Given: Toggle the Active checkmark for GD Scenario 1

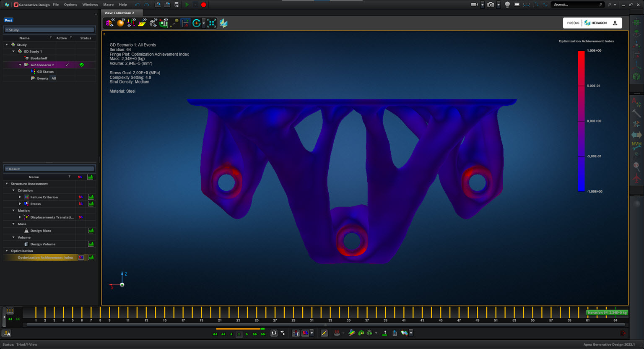Looking at the screenshot, I should [x=67, y=65].
